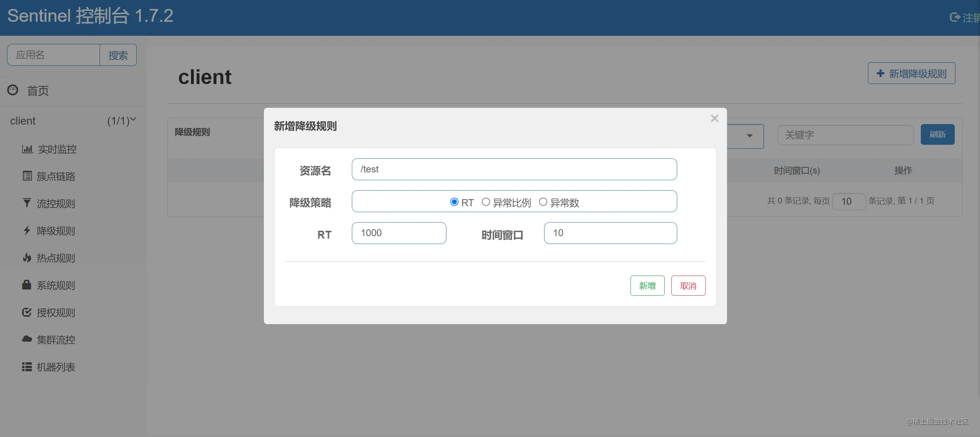Click the 注销 logout link
This screenshot has width=980, height=437.
pyautogui.click(x=965, y=18)
